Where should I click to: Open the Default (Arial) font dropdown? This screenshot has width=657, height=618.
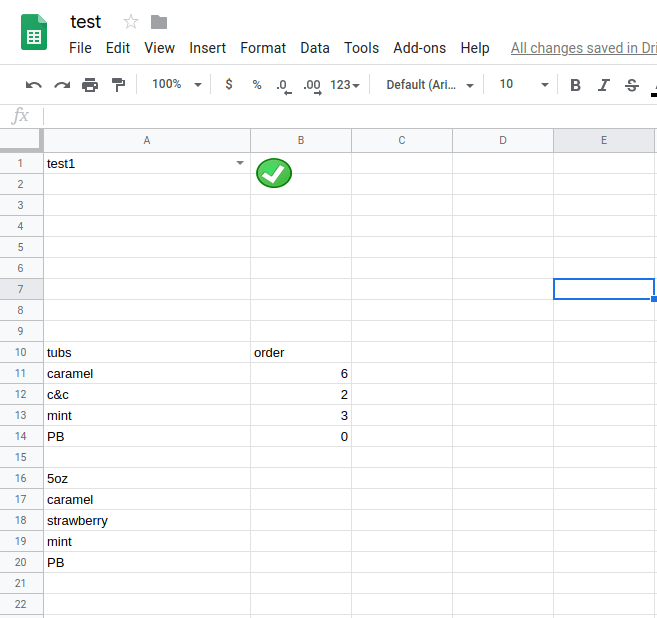pos(430,85)
